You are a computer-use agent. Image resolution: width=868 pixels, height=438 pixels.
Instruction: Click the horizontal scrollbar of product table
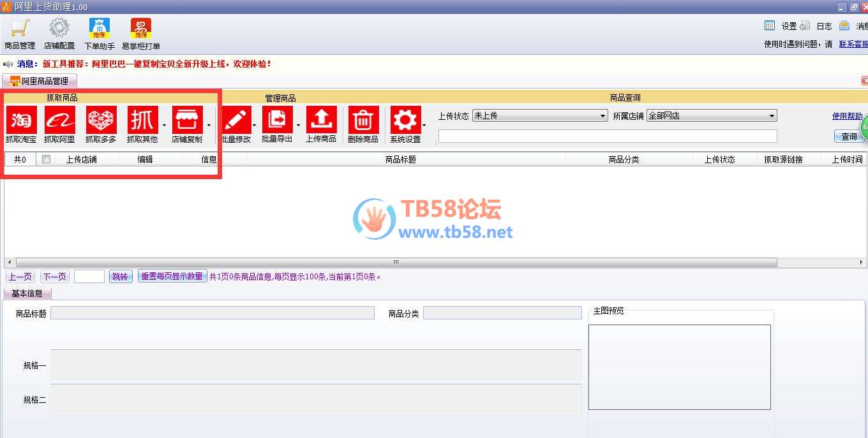coord(396,262)
